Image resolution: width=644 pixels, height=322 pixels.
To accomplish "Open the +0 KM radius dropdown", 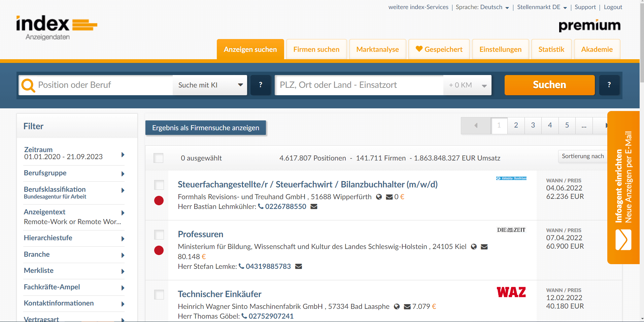I will (467, 85).
